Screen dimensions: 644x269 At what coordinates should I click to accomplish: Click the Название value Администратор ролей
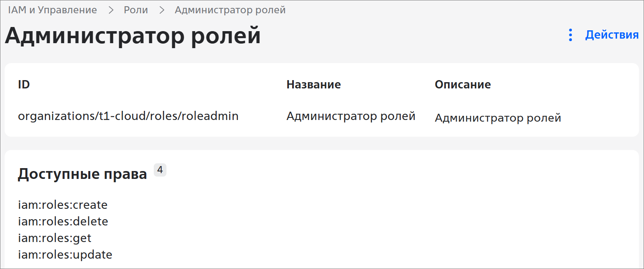351,116
